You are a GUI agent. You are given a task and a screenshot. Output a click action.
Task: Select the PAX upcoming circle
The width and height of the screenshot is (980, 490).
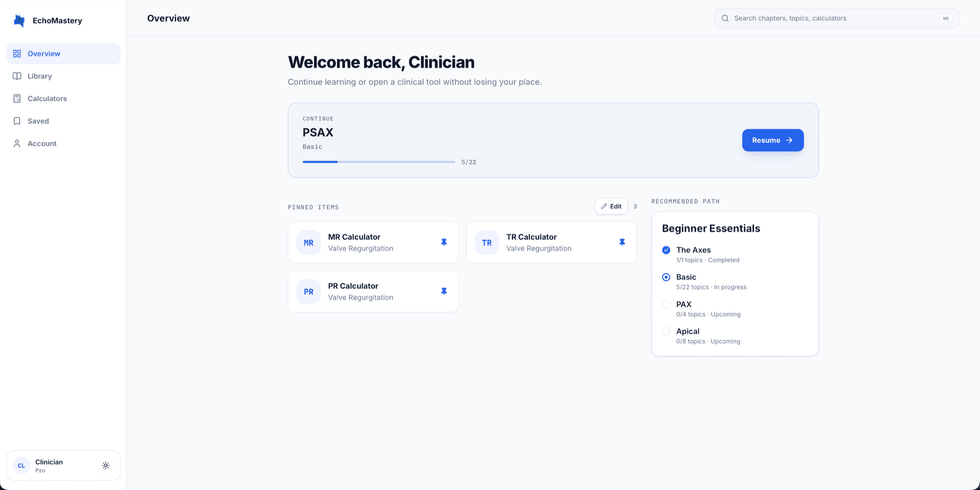pyautogui.click(x=666, y=304)
